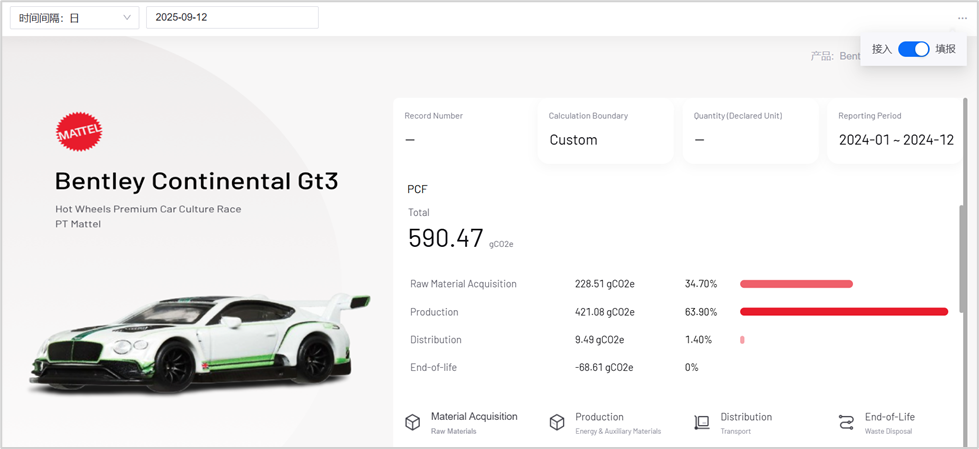The width and height of the screenshot is (979, 449).
Task: Open the three-dot more options menu
Action: click(962, 18)
